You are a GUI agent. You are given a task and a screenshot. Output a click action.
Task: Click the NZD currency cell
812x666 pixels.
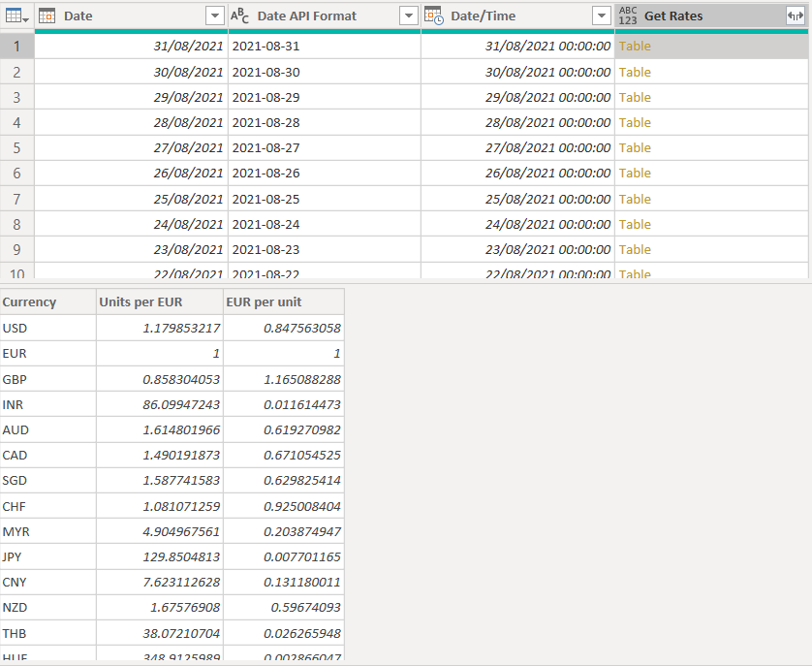pos(48,608)
